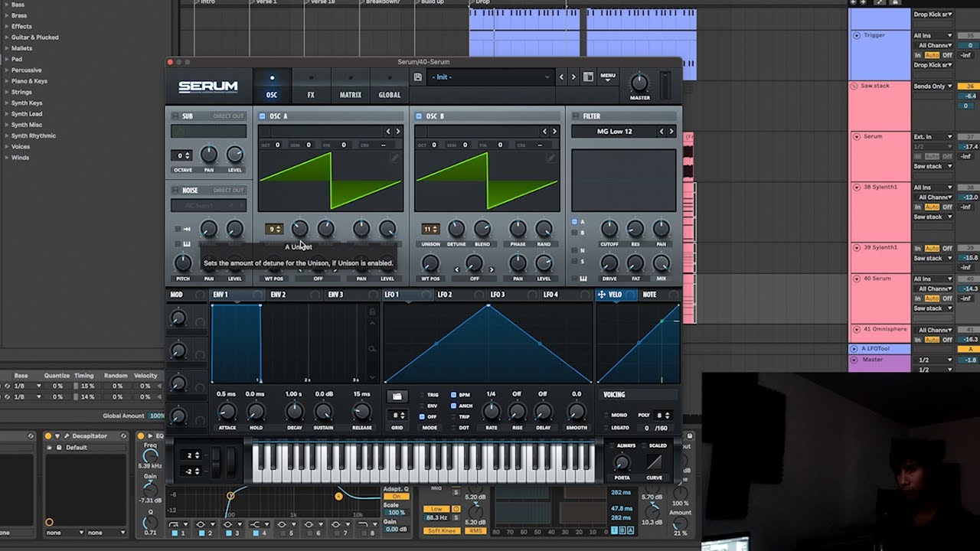Click the magnifier zoom icon in the envelope display

tap(372, 349)
